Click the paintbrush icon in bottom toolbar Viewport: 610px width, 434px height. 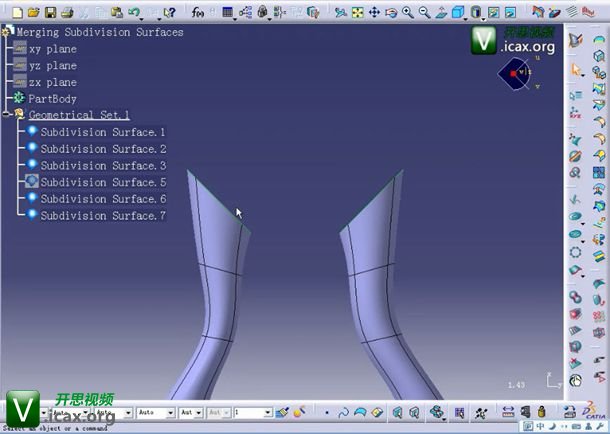(284, 412)
